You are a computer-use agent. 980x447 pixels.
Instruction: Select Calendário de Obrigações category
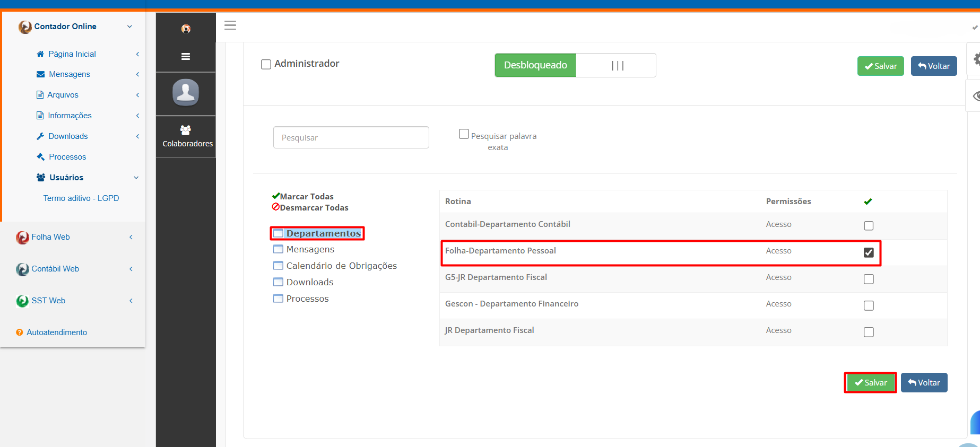coord(342,266)
